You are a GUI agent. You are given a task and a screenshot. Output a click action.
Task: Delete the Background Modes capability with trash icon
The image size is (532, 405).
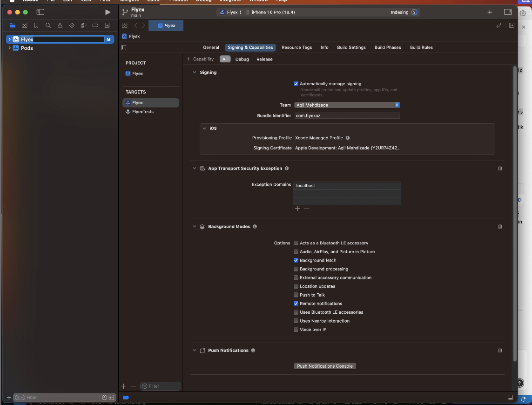pos(500,227)
